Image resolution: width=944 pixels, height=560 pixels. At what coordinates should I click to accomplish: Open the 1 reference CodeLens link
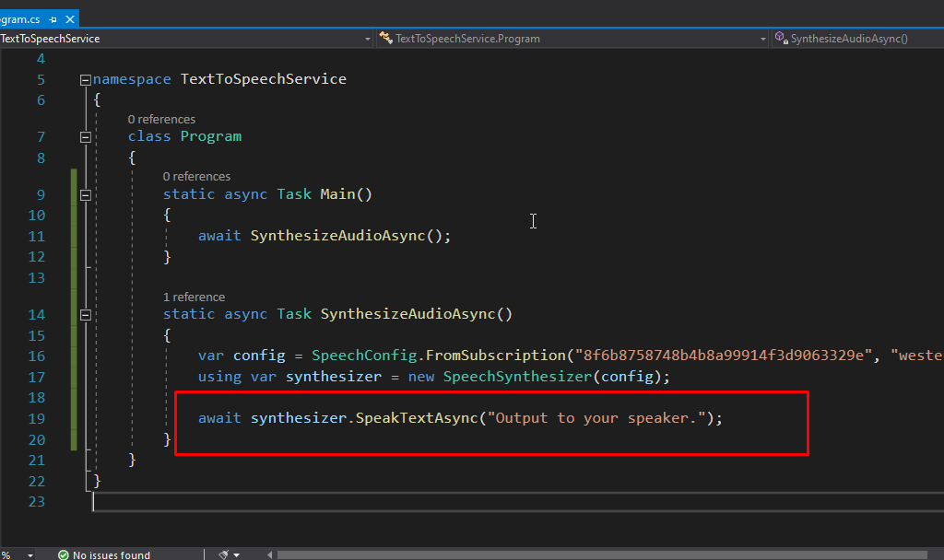coord(194,297)
